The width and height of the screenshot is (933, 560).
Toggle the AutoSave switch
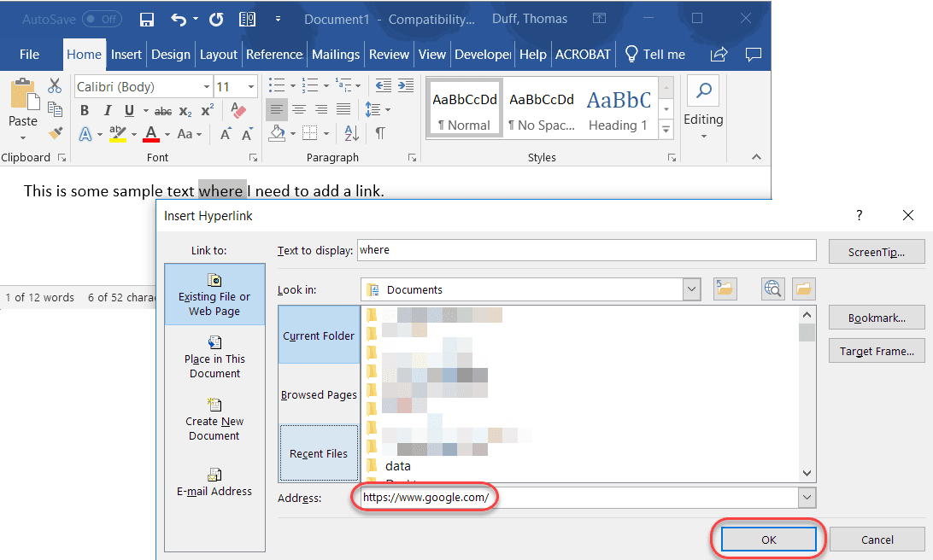point(102,19)
